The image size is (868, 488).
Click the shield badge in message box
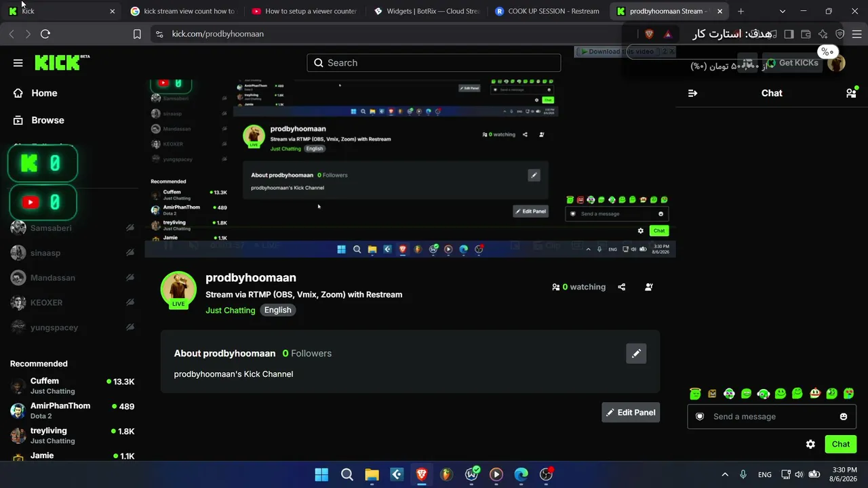(700, 417)
